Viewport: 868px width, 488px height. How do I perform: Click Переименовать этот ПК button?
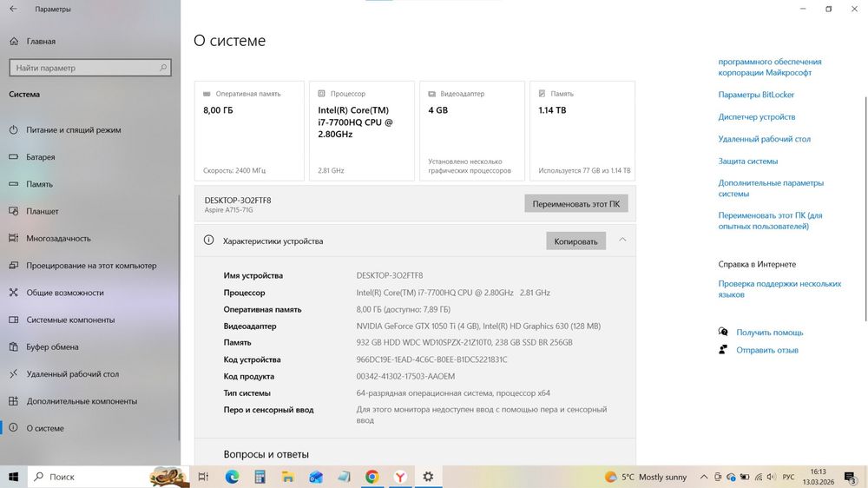pyautogui.click(x=575, y=204)
